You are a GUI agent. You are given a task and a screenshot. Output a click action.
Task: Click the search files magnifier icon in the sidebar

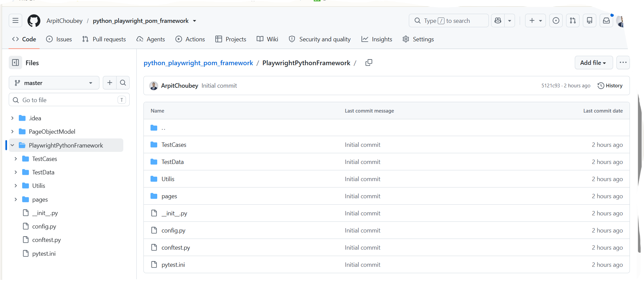tap(123, 83)
